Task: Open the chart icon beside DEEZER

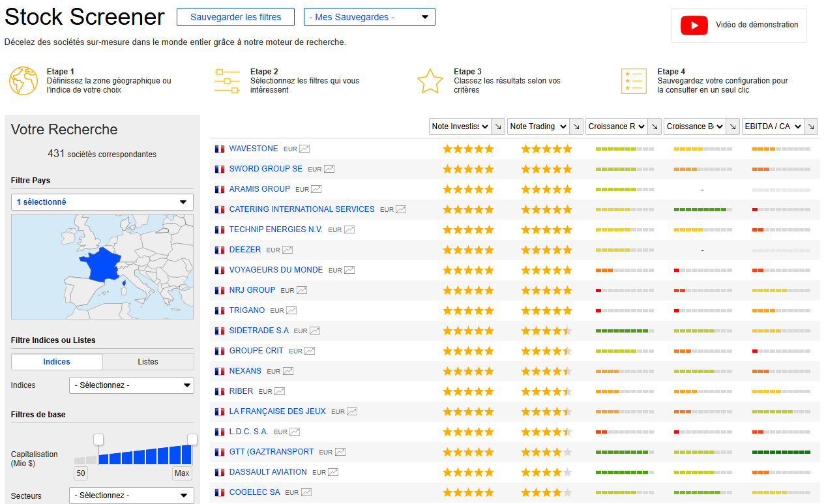Action: click(288, 250)
